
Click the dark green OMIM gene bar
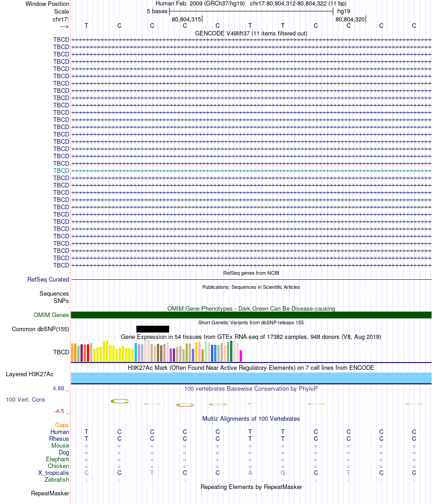click(251, 315)
